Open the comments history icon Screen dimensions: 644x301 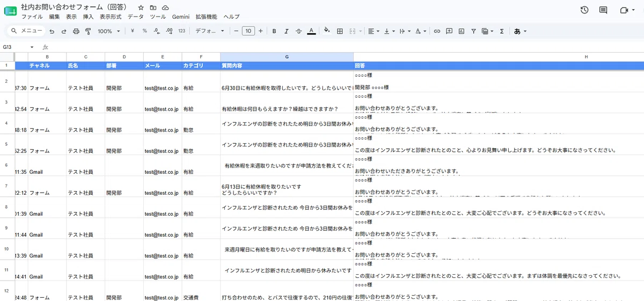(603, 10)
